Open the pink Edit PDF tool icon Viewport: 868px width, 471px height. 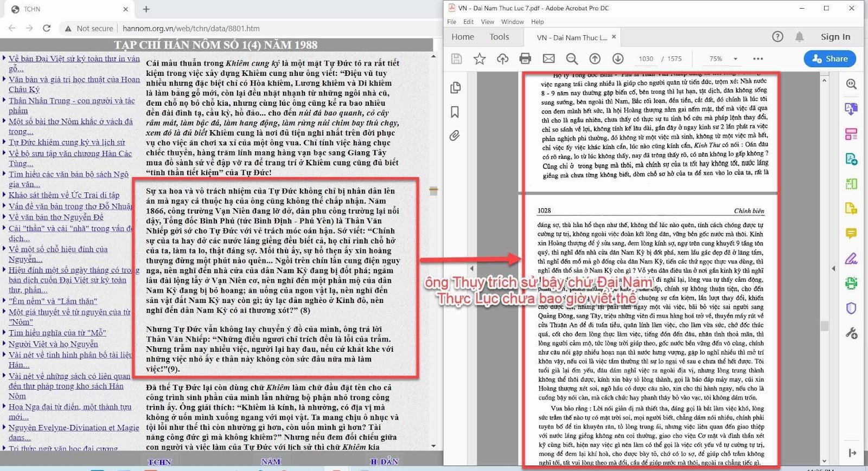[x=851, y=134]
